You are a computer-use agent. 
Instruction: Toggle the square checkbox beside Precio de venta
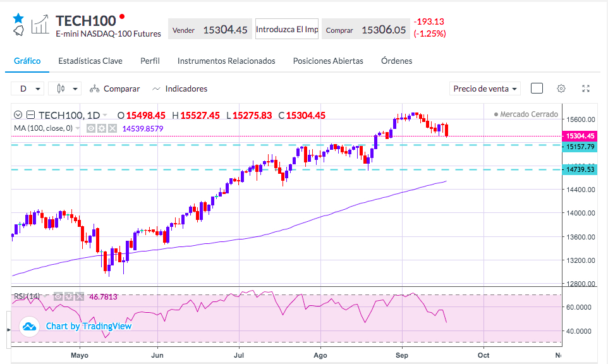(x=537, y=88)
